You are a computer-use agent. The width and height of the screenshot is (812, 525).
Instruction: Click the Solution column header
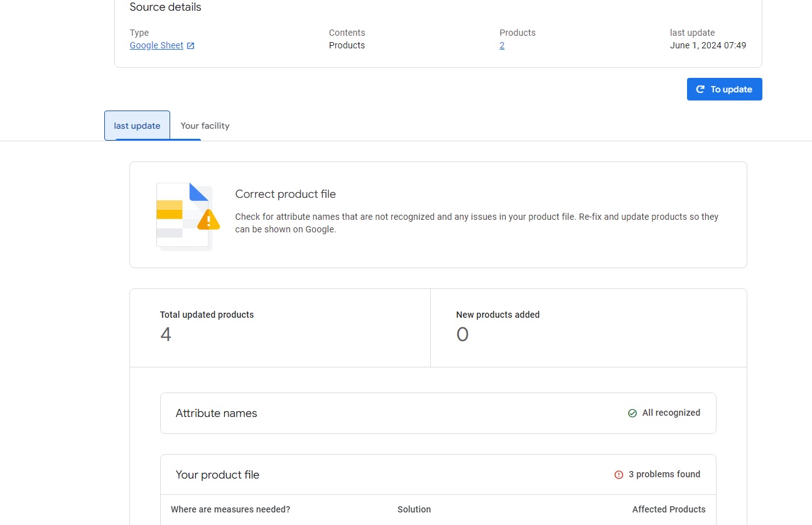pyautogui.click(x=414, y=509)
